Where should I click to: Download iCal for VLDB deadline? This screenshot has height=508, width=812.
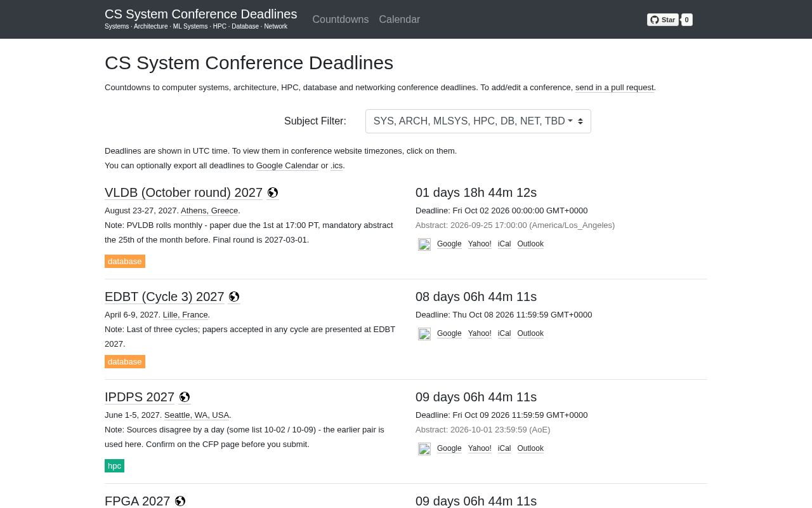pos(504,244)
